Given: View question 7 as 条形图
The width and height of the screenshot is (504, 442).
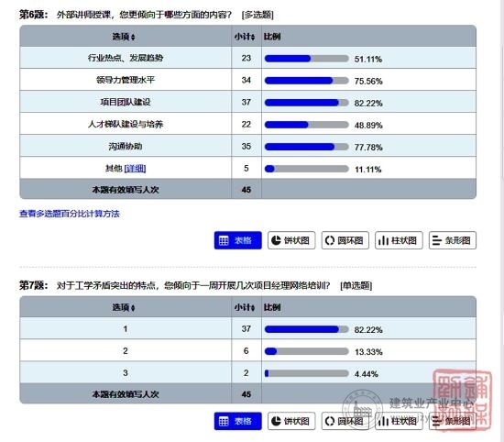Looking at the screenshot, I should (453, 421).
